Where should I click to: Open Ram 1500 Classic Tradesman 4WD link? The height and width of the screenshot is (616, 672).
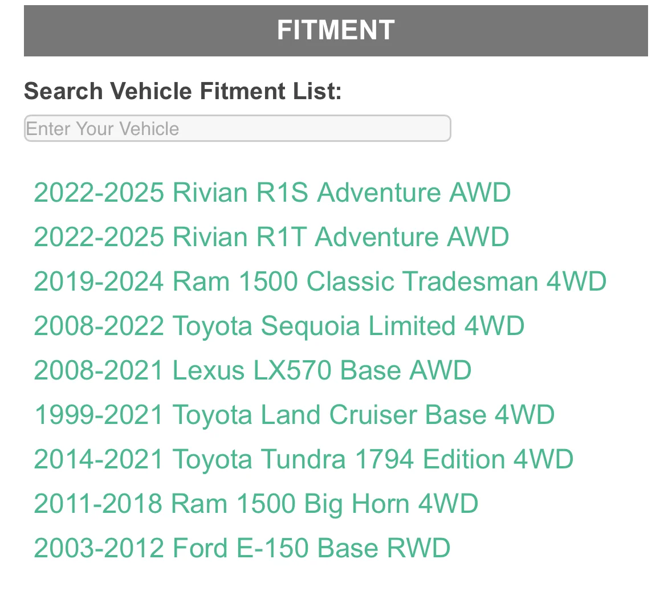[x=320, y=282]
